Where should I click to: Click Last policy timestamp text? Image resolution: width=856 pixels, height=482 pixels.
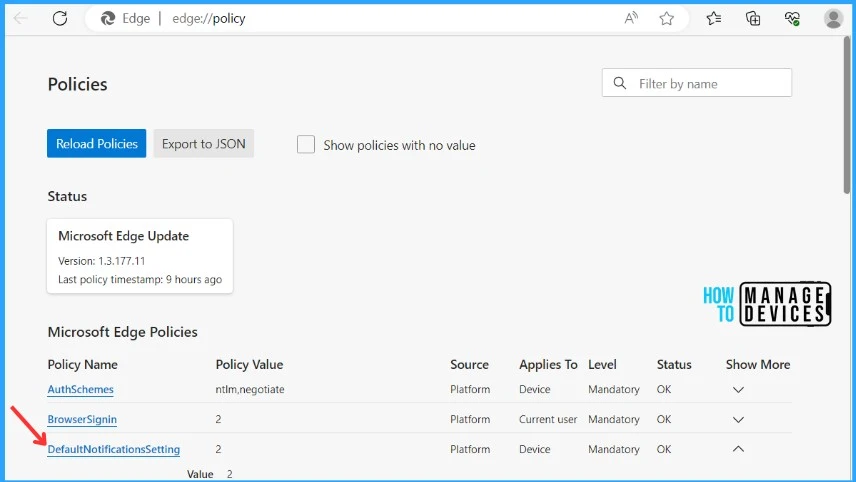[140, 279]
